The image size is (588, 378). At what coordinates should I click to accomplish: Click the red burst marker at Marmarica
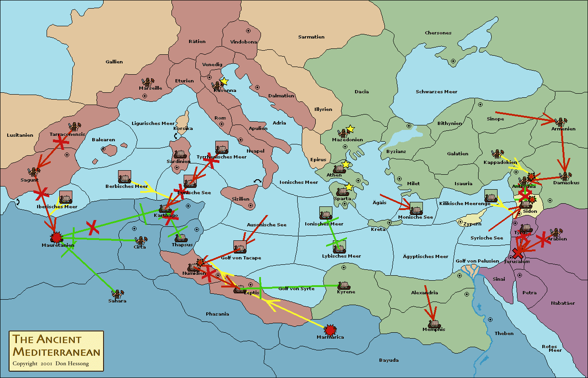coord(331,330)
